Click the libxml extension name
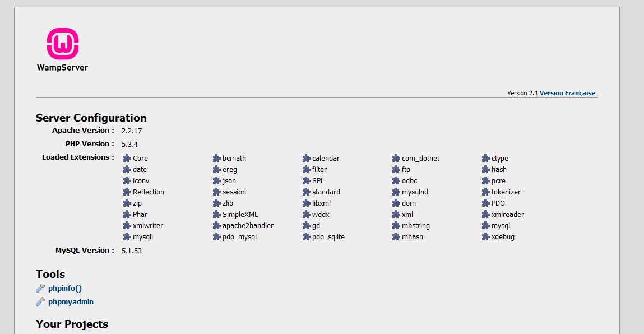Screen dimensions: 644x334 coord(322,203)
